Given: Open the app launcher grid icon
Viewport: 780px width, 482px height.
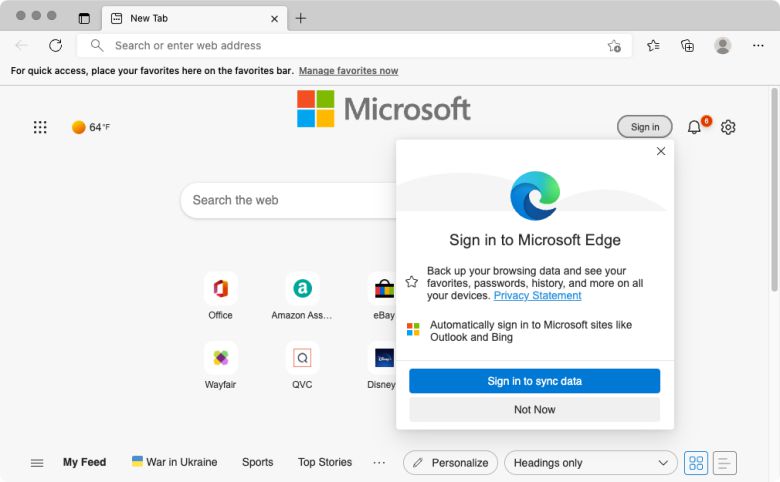Looking at the screenshot, I should [40, 127].
